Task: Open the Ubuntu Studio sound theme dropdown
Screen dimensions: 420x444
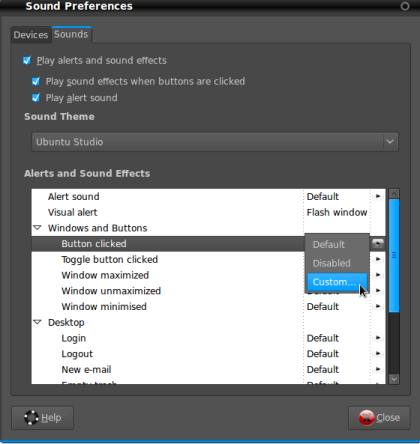Action: pos(215,142)
